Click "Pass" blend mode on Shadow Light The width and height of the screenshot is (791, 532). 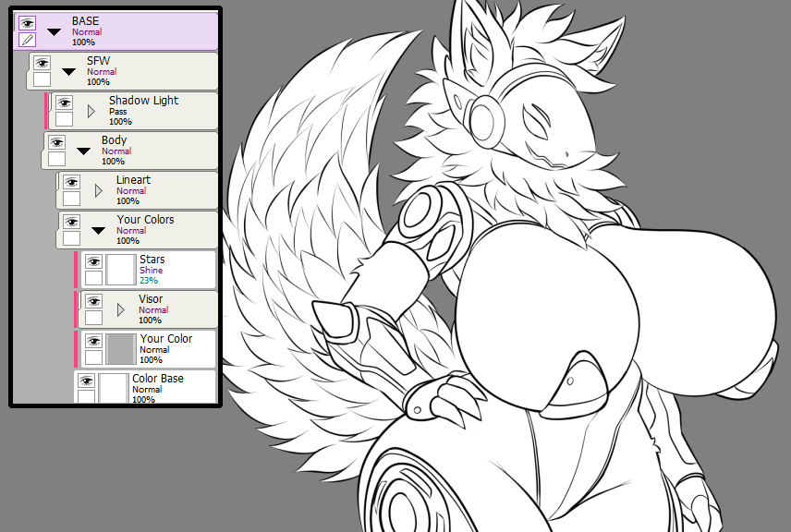coord(117,112)
